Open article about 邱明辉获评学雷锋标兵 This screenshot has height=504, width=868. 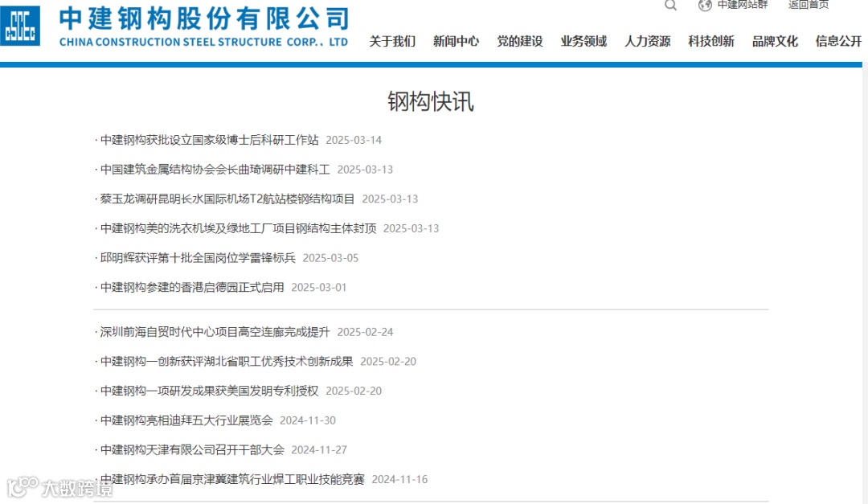(198, 257)
